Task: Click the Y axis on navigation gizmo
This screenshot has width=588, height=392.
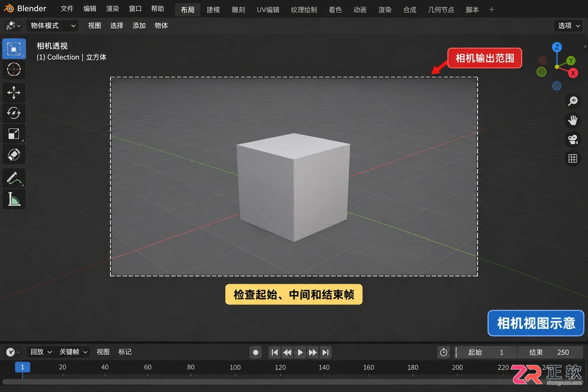Action: 571,60
